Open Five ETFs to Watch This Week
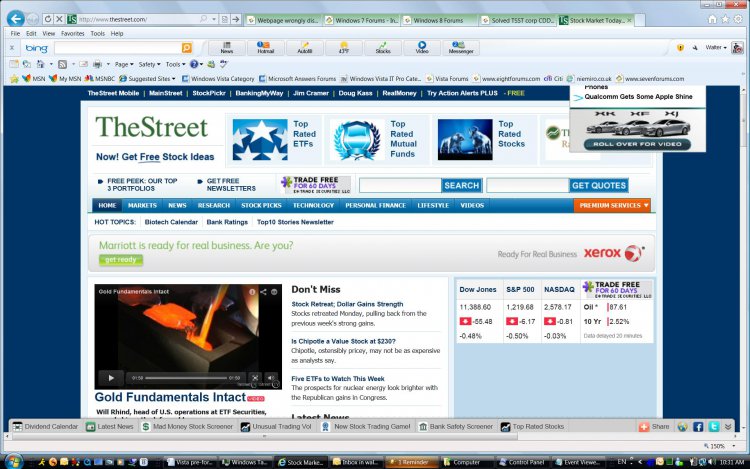Image resolution: width=750 pixels, height=469 pixels. [338, 379]
